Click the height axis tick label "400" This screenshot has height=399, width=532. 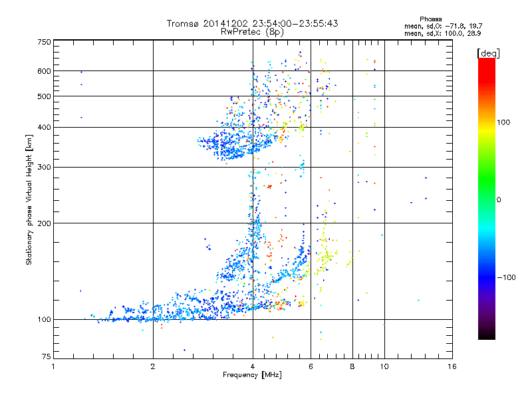45,127
